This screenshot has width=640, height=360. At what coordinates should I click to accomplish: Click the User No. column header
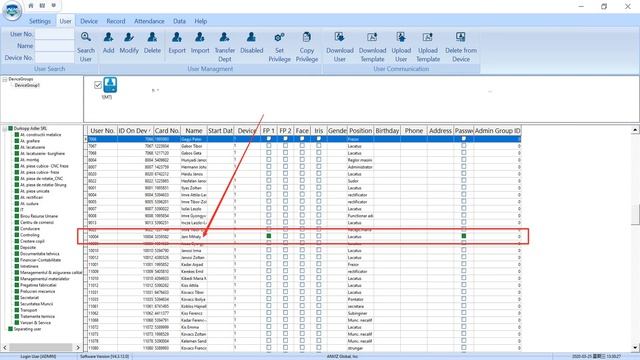pyautogui.click(x=102, y=131)
